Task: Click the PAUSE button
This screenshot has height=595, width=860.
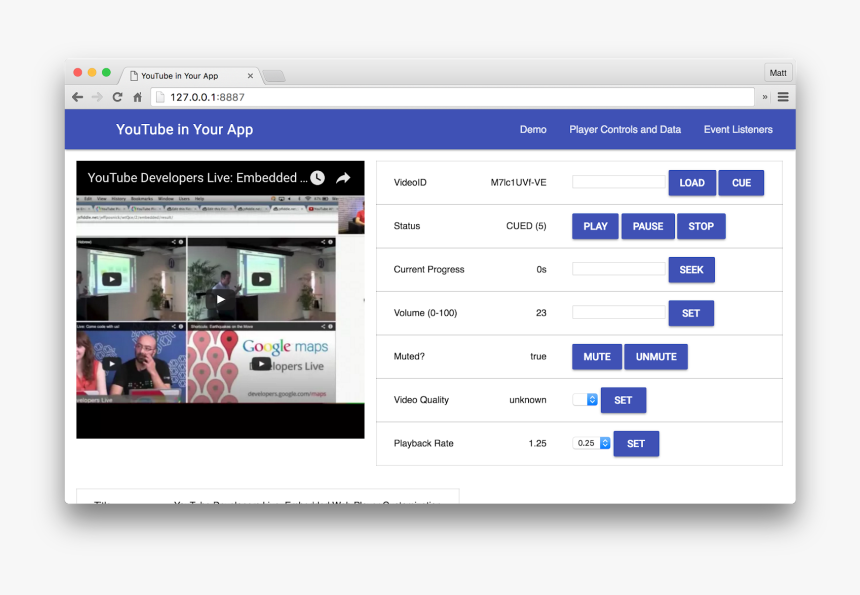Action: [x=648, y=226]
